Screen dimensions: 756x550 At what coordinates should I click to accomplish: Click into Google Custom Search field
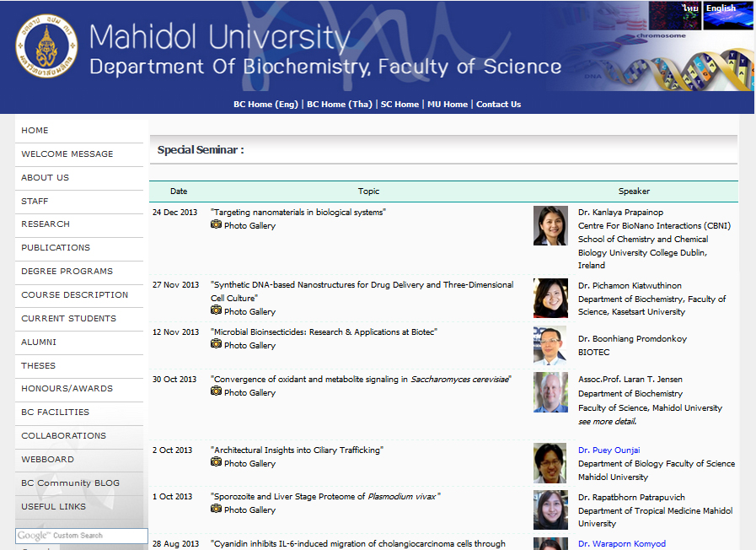pyautogui.click(x=81, y=536)
